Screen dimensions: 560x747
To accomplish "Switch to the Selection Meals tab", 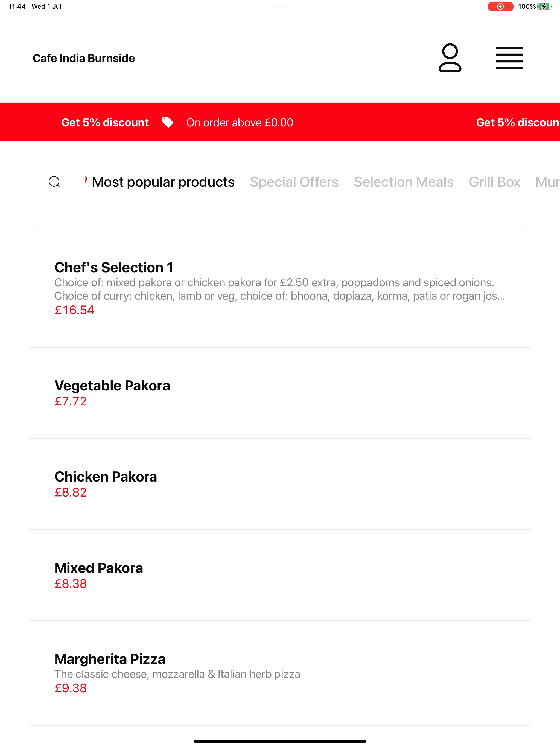I will (404, 182).
